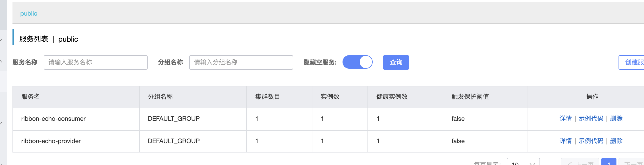
Task: Click the 触发保护阈值 column header
Action: (470, 97)
